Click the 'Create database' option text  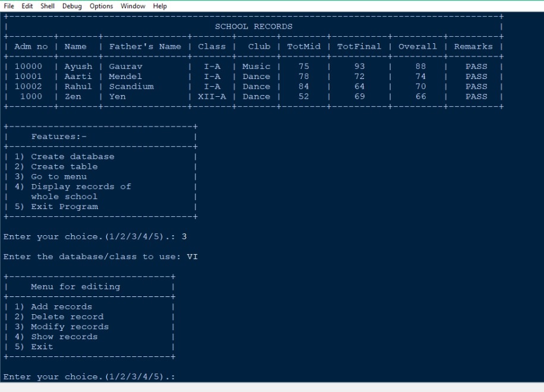[72, 157]
